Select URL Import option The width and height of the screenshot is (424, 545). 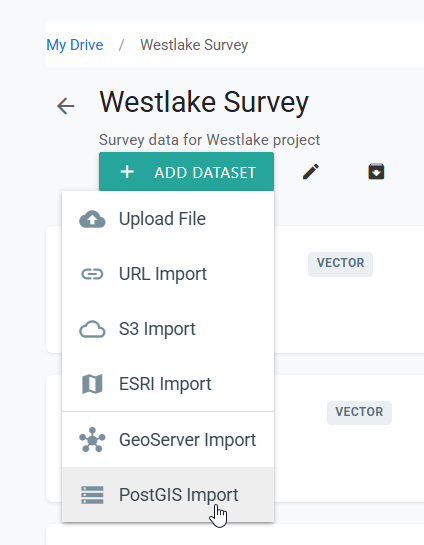click(x=168, y=274)
